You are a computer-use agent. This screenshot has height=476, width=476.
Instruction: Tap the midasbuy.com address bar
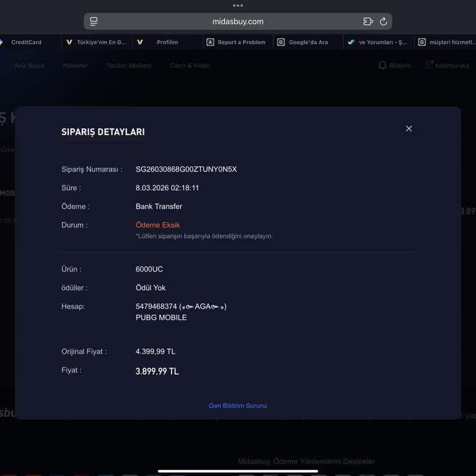pos(238,22)
